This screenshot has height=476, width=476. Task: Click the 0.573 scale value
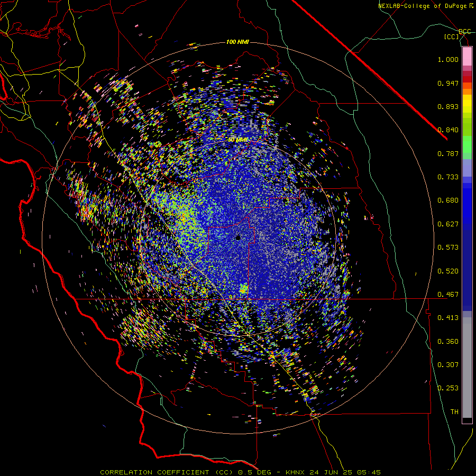448,248
